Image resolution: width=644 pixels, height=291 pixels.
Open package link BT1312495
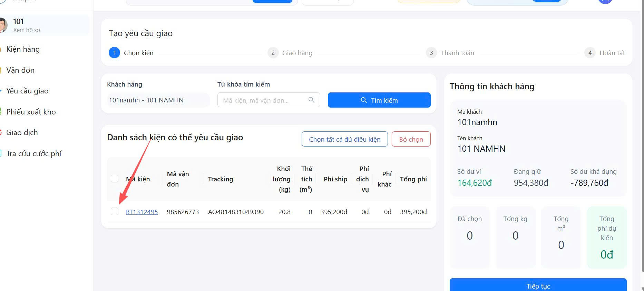click(142, 212)
